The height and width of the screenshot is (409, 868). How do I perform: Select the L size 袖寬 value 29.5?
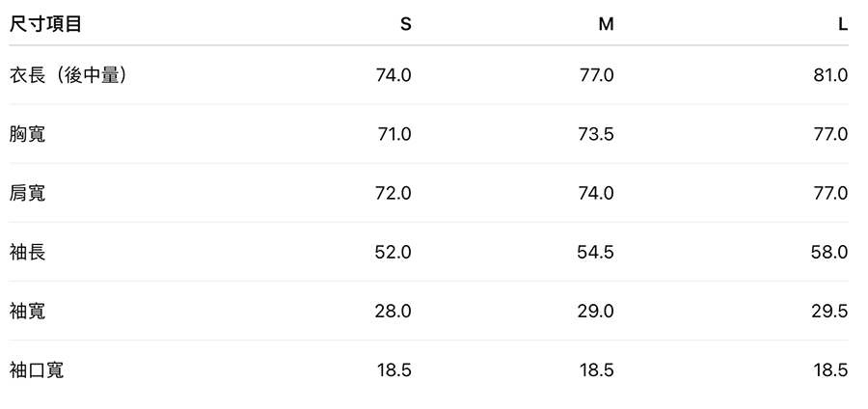(x=829, y=311)
